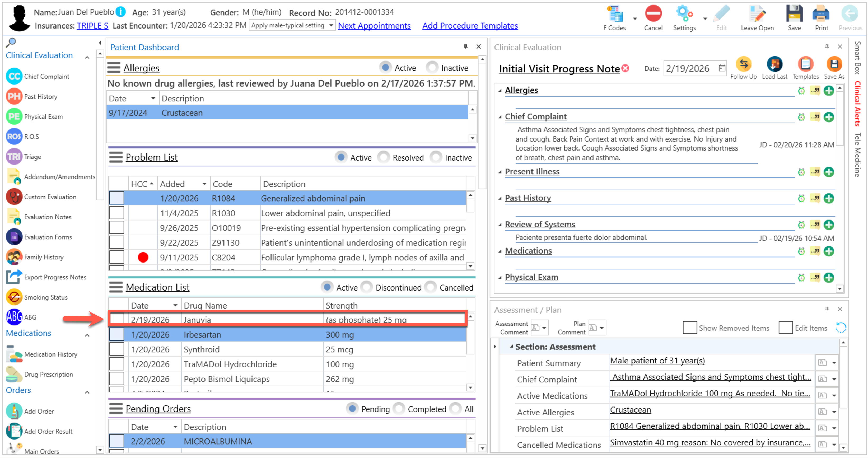Switch to the Clinical Alerts side tab
This screenshot has height=458, width=868.
(x=857, y=104)
